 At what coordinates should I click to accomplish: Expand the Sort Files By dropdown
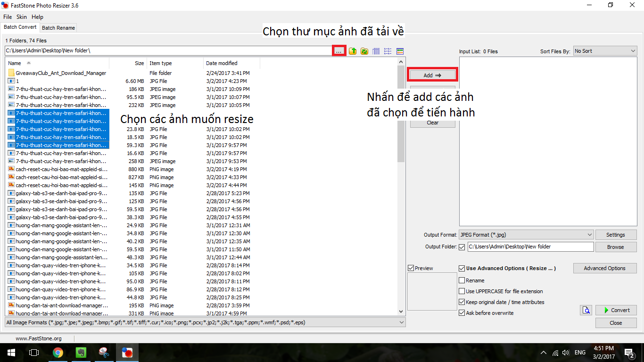point(605,51)
